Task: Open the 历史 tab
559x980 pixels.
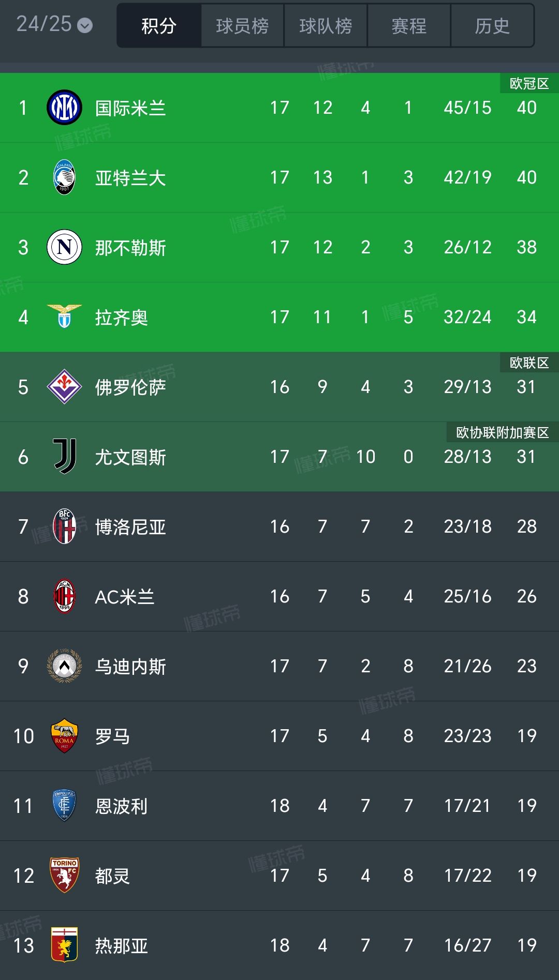Action: pos(492,26)
